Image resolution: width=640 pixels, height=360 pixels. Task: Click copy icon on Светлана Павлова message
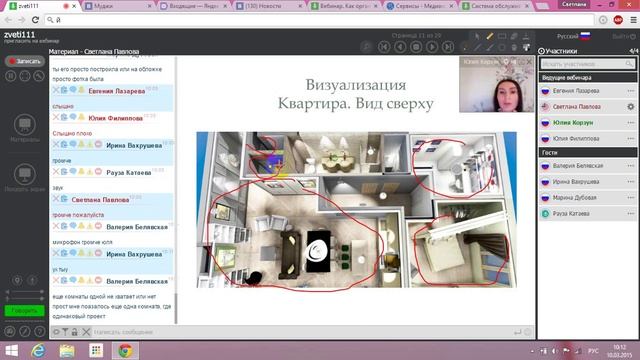coord(64,199)
